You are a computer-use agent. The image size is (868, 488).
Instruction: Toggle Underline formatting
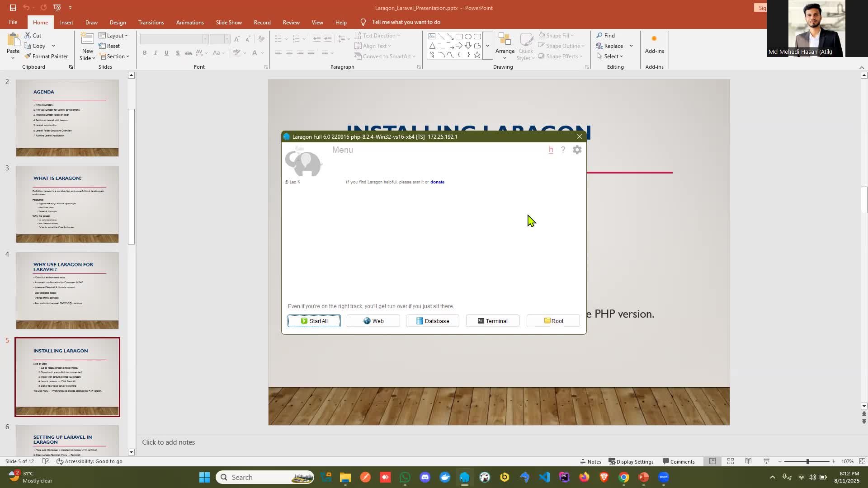coord(166,53)
